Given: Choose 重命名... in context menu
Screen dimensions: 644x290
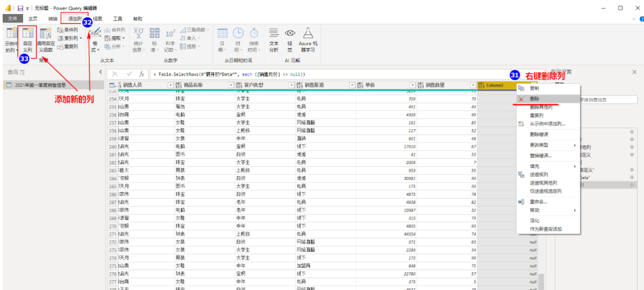Looking at the screenshot, I should (548, 202).
